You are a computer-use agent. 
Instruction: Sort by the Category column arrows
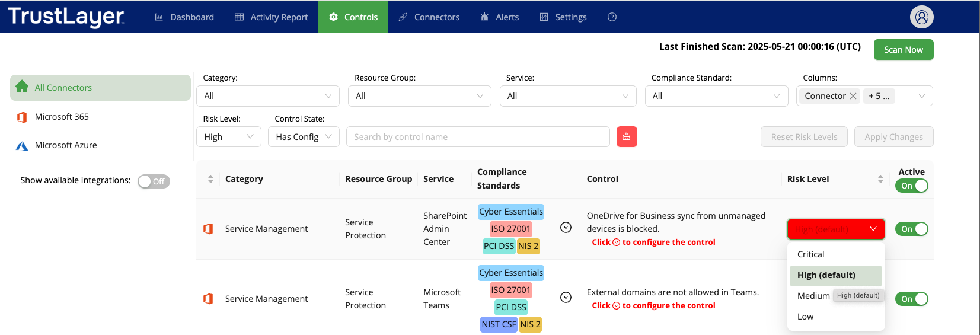(210, 179)
